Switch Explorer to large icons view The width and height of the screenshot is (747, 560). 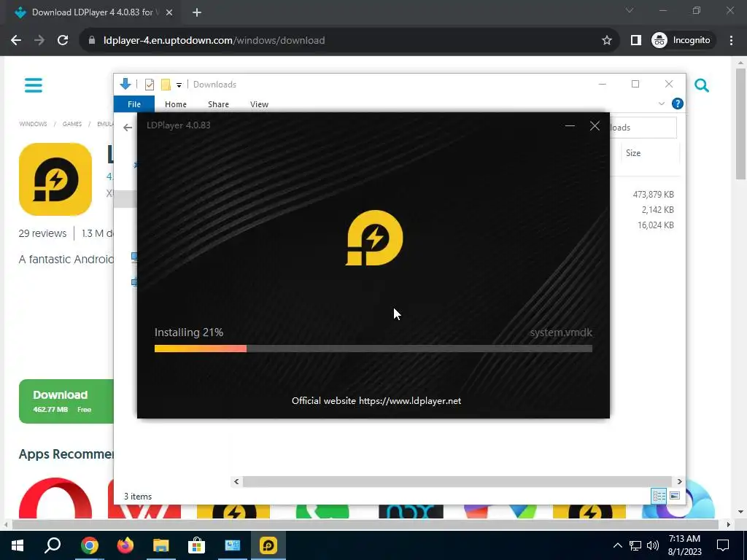tap(674, 496)
